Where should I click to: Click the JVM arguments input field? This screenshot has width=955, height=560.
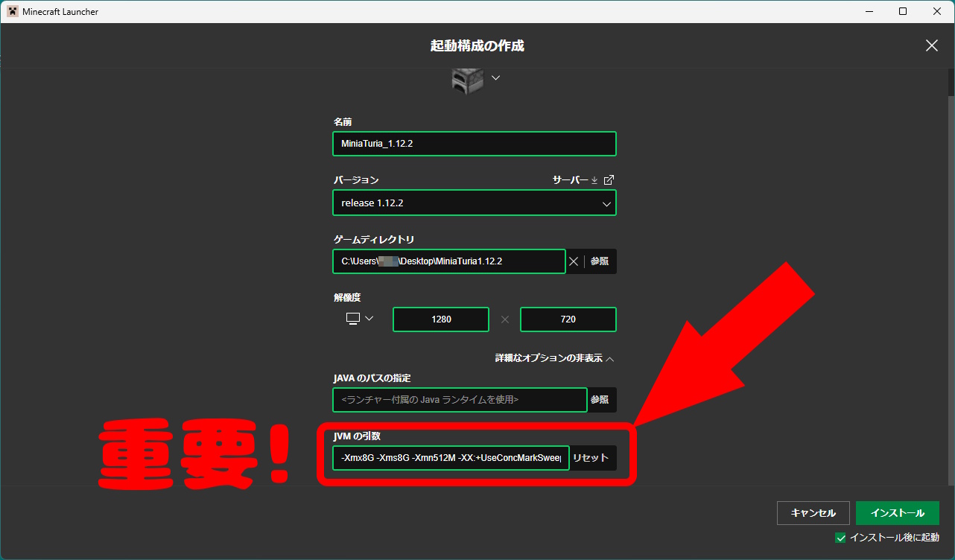pos(451,458)
